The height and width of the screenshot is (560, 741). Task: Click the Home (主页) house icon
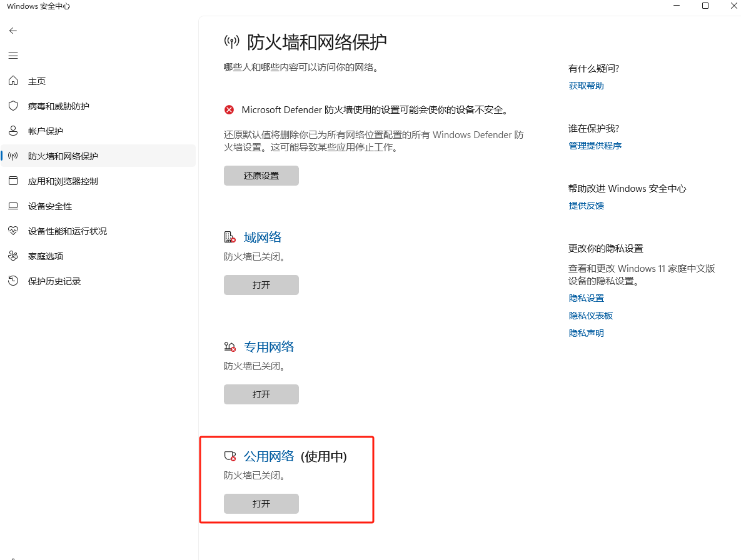(x=13, y=81)
